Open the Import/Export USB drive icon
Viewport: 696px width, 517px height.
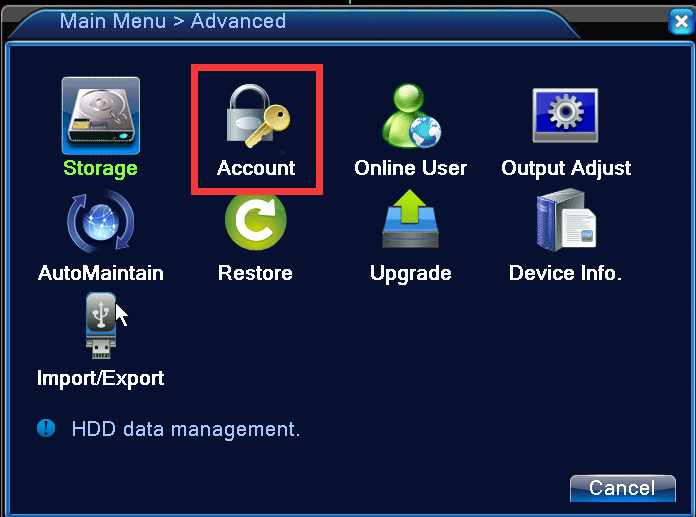click(x=101, y=325)
